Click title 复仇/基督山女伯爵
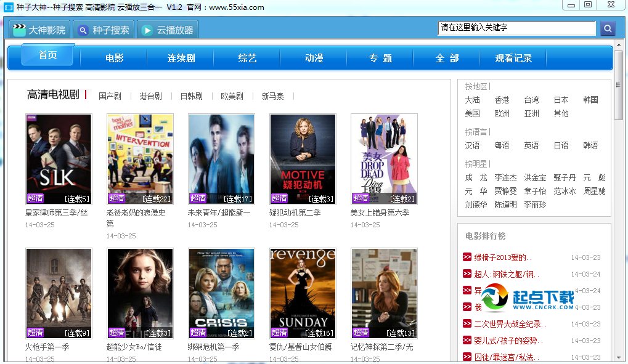The width and height of the screenshot is (628, 364). 300,347
